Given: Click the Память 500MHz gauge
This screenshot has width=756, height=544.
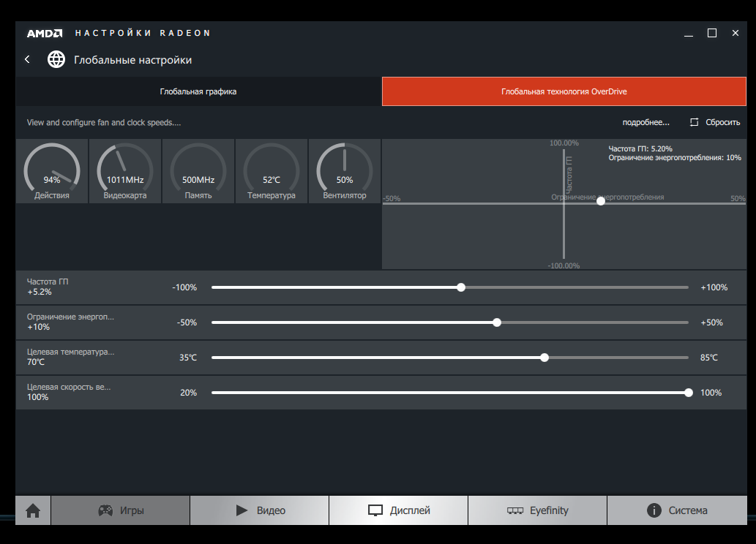Looking at the screenshot, I should click(198, 171).
